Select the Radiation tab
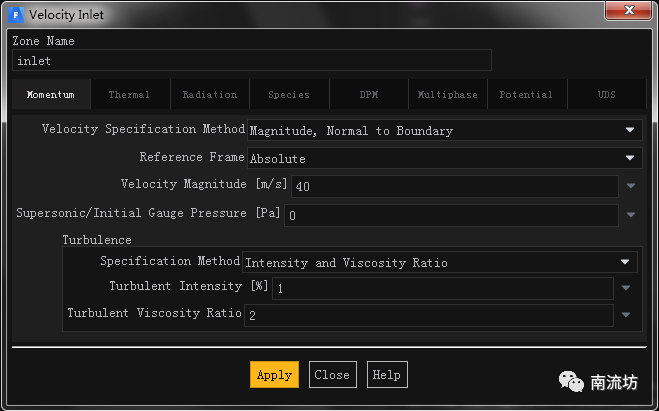This screenshot has height=411, width=659. [210, 95]
